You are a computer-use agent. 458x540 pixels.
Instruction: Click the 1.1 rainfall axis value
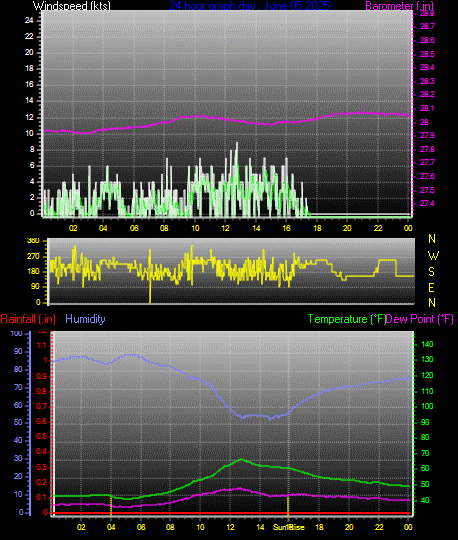tap(42, 346)
